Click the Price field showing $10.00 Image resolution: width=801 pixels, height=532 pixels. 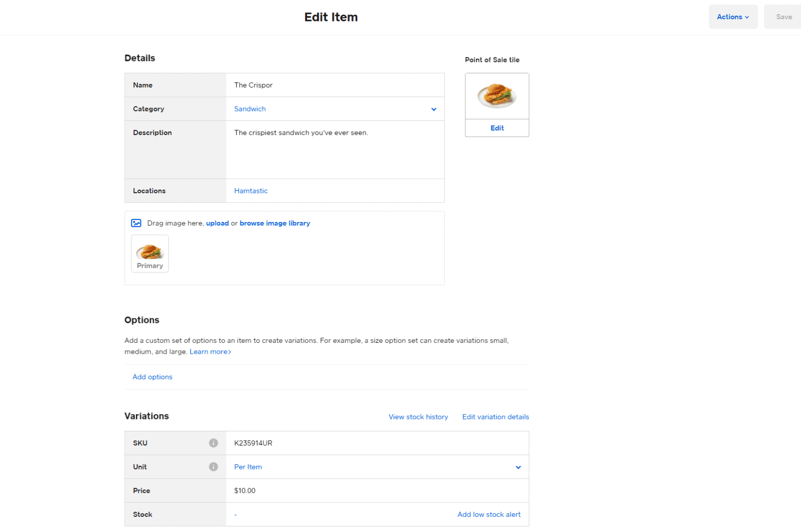tap(377, 490)
